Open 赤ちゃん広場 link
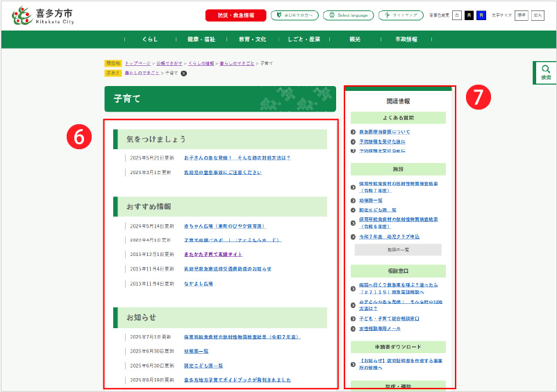Image resolution: width=557 pixels, height=392 pixels. (225, 226)
